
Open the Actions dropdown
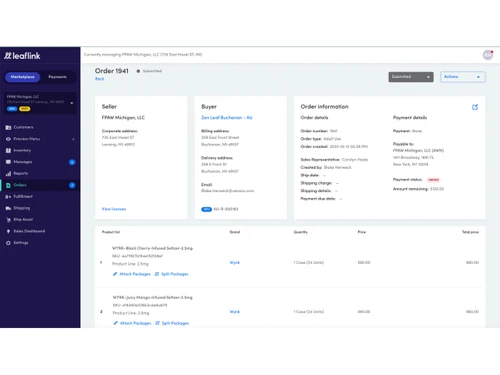(x=463, y=77)
